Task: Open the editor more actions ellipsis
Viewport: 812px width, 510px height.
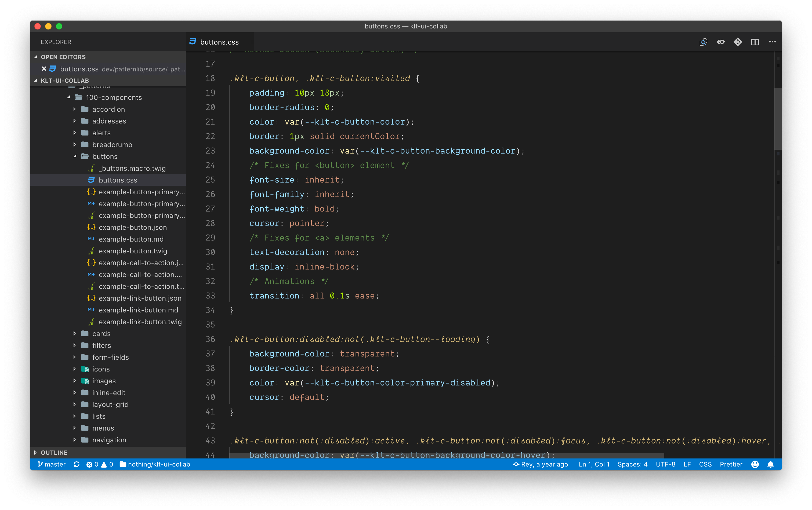Action: click(772, 42)
